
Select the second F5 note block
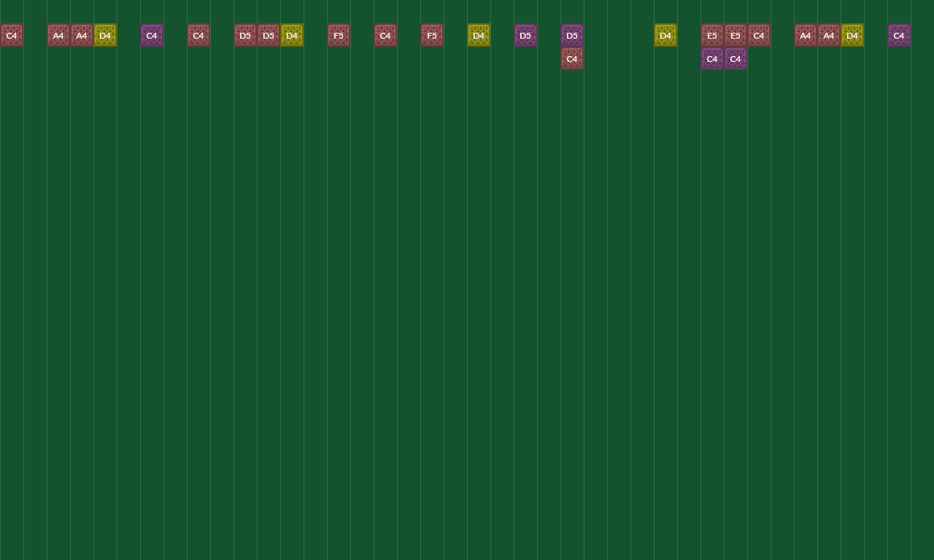coord(432,35)
